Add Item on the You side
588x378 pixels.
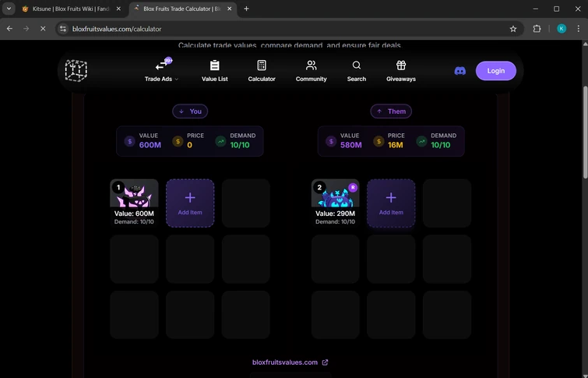(x=190, y=203)
